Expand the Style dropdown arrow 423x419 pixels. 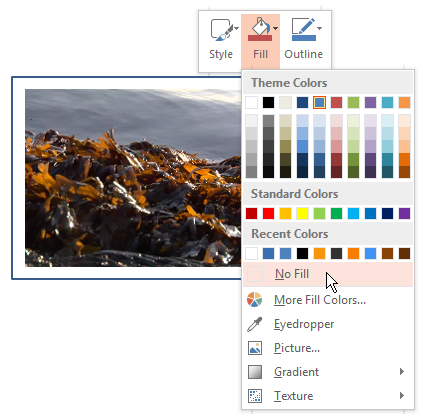[x=236, y=28]
